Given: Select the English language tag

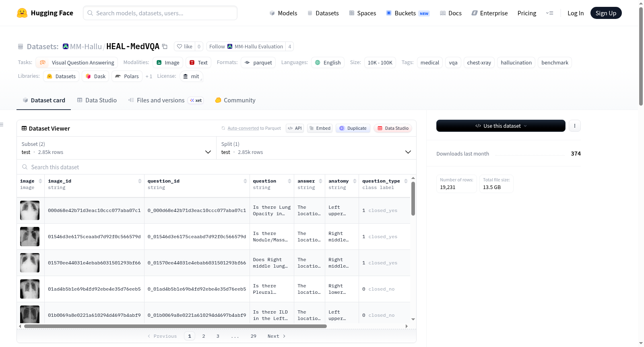Looking at the screenshot, I should pyautogui.click(x=328, y=62).
